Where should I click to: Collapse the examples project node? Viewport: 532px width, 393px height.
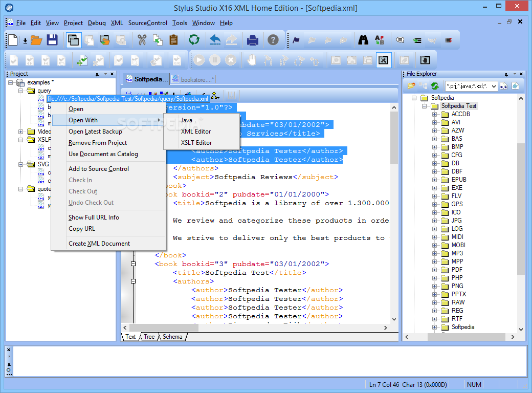pyautogui.click(x=11, y=82)
